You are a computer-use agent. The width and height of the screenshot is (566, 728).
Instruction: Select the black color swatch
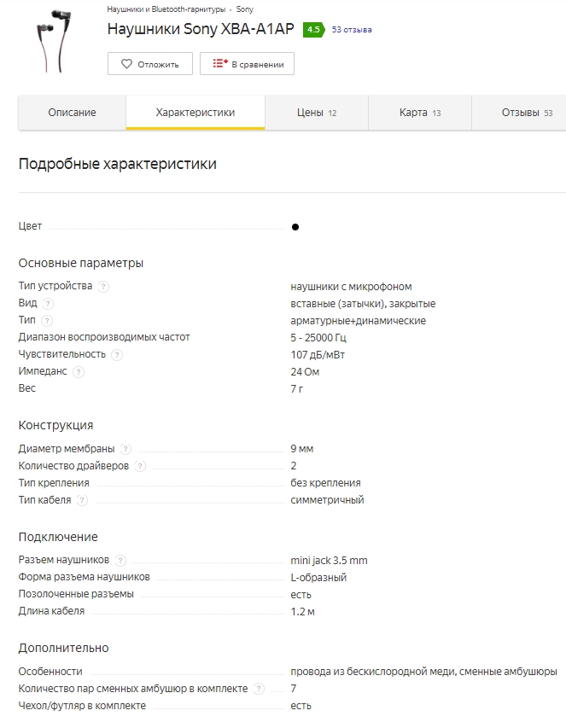[x=295, y=227]
